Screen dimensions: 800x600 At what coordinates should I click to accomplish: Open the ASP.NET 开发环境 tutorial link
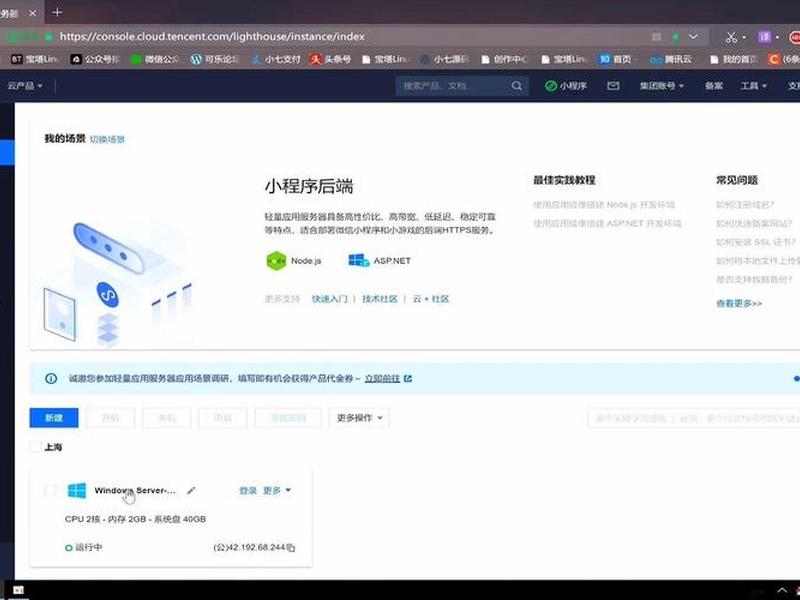607,223
